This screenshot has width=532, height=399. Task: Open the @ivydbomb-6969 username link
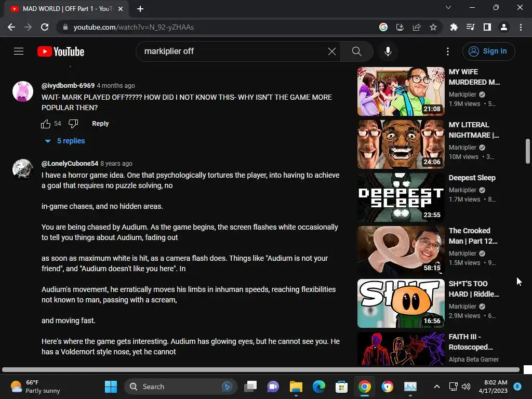[68, 86]
